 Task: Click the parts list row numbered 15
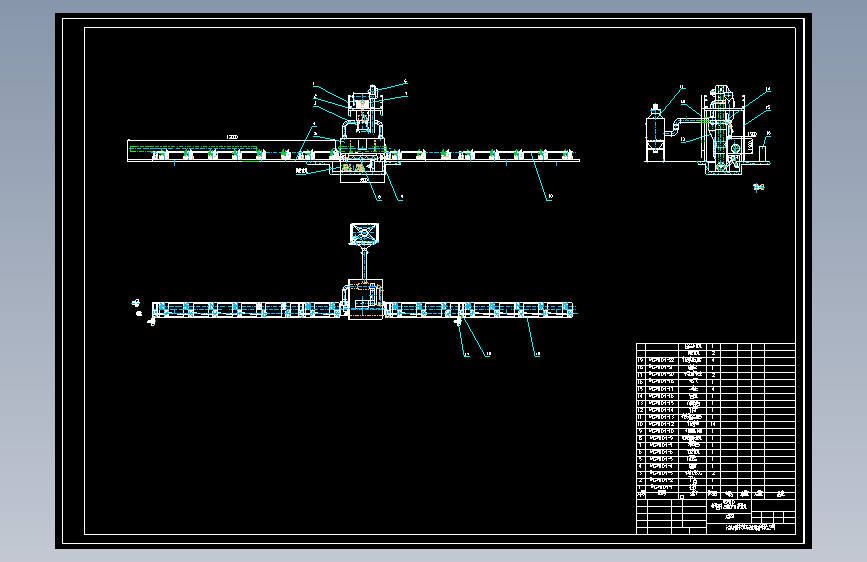click(715, 389)
